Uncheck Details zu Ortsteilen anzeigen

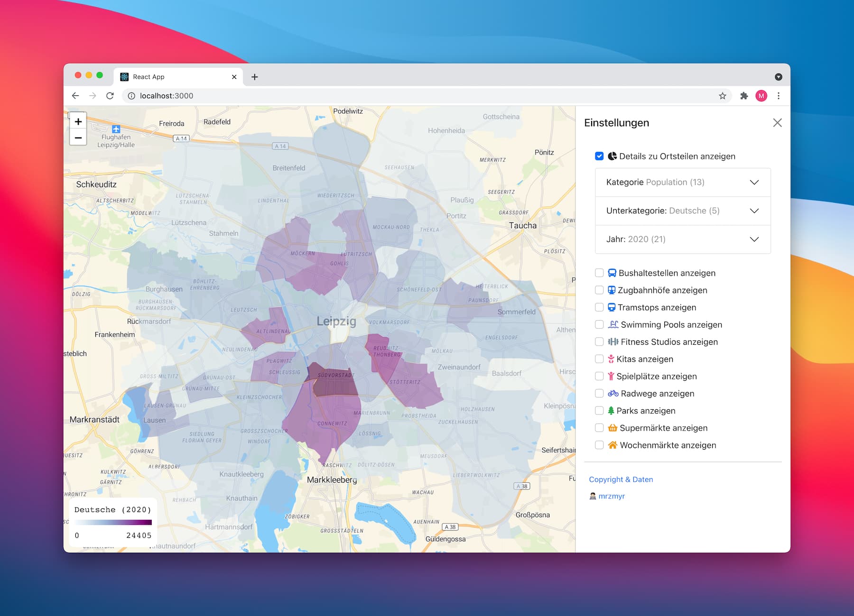point(599,156)
